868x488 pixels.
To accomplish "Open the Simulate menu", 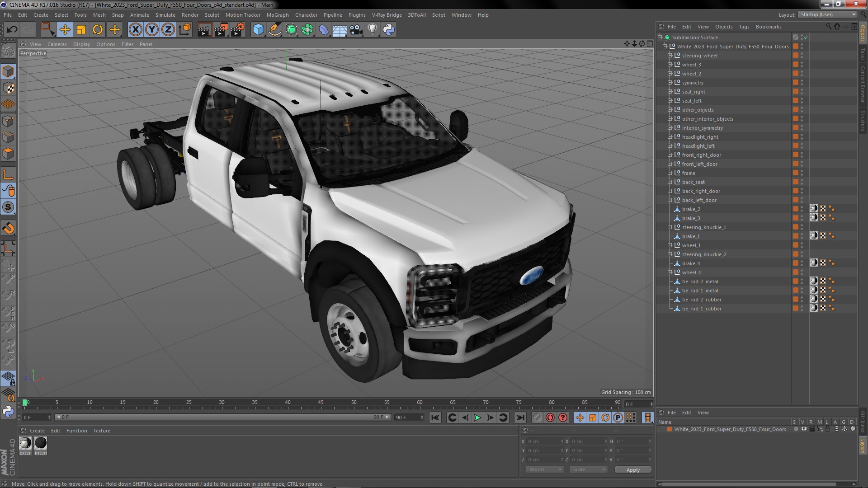I will pyautogui.click(x=165, y=15).
